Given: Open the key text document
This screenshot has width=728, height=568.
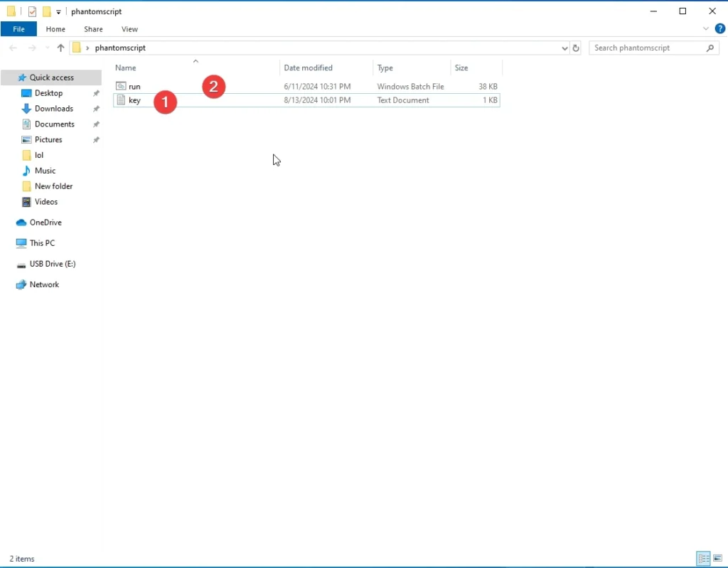Looking at the screenshot, I should tap(134, 100).
